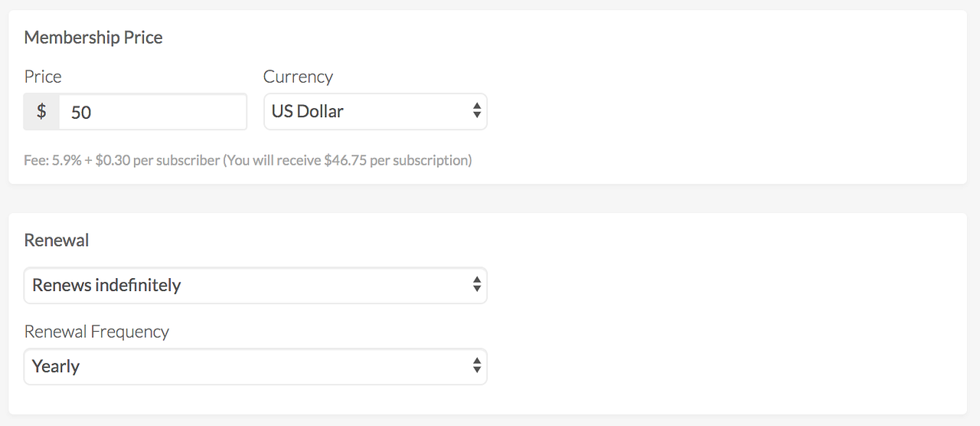980x426 pixels.
Task: Open the Currency dropdown
Action: click(x=375, y=112)
